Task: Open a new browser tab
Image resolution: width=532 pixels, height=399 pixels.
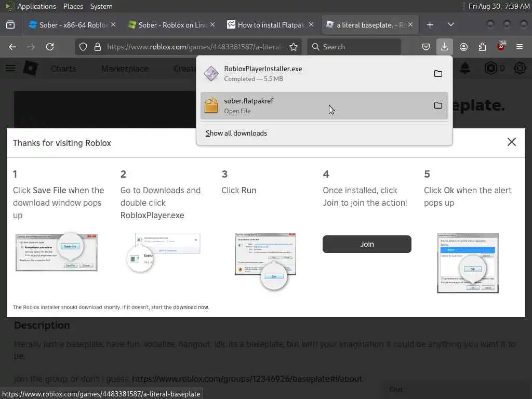Action: 430,25
